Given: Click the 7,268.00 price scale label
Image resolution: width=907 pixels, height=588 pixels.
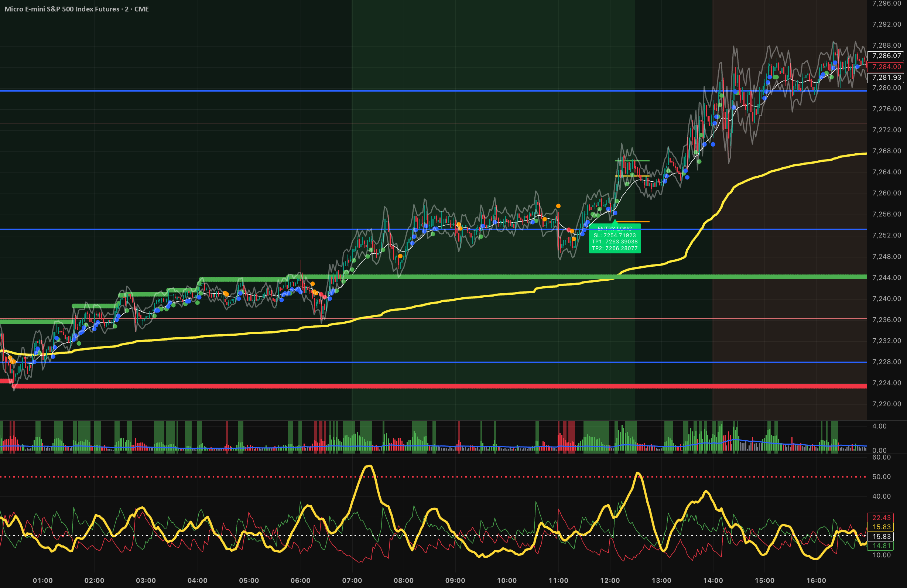Looking at the screenshot, I should coord(886,151).
